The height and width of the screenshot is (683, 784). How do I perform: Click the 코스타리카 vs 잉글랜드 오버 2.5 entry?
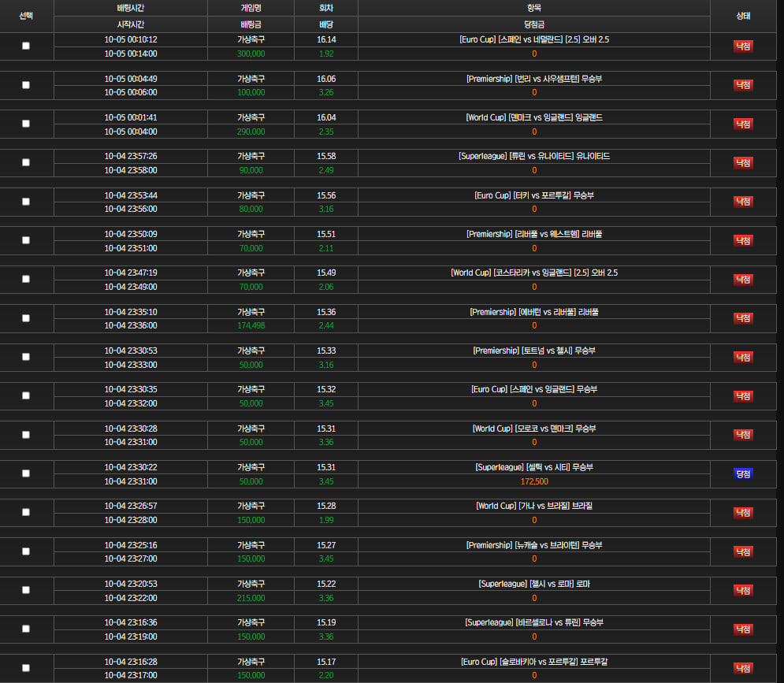coord(533,273)
